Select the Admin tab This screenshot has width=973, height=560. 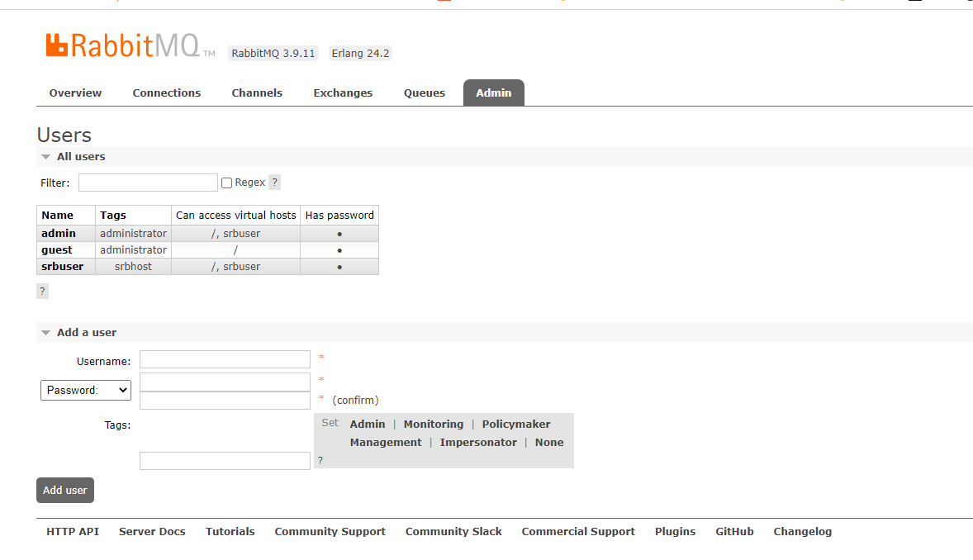coord(494,93)
